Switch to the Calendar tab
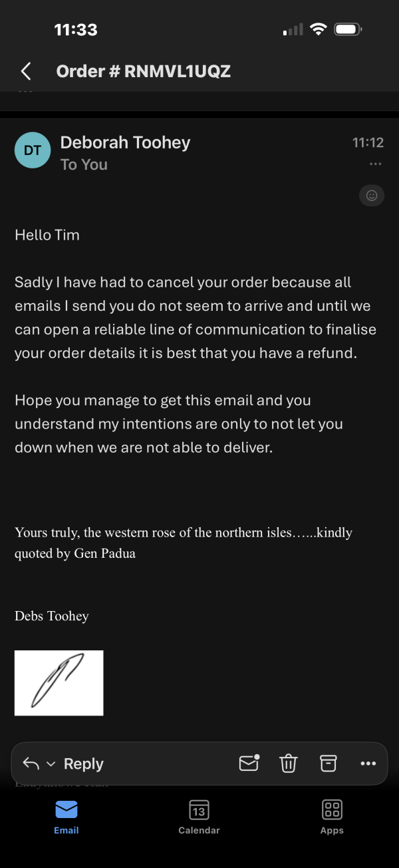 click(199, 817)
